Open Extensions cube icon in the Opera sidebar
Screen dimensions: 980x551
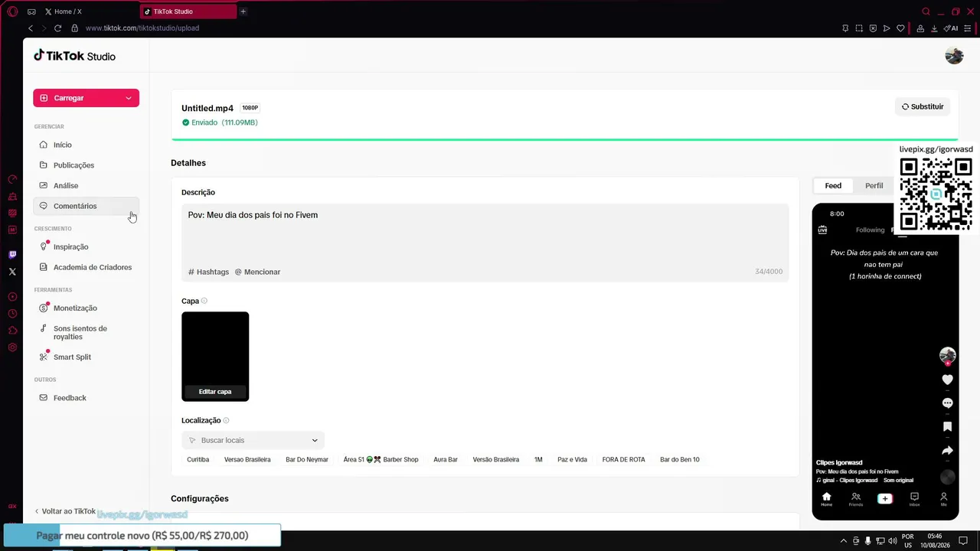click(12, 331)
